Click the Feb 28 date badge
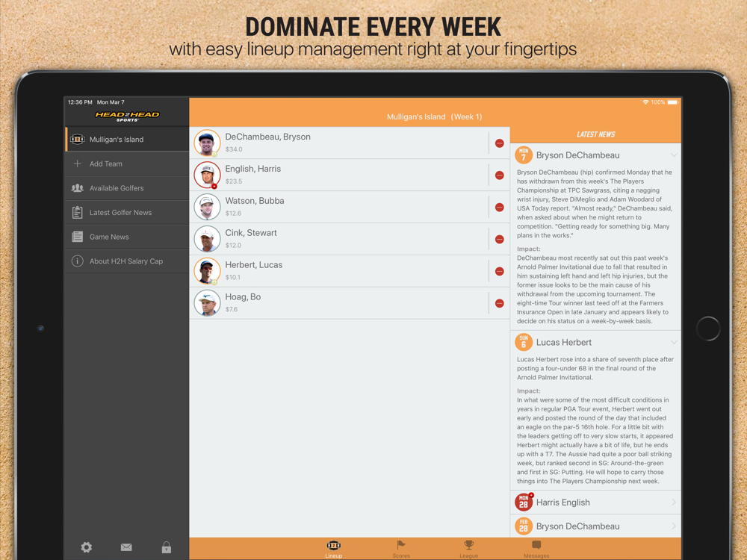 tap(524, 526)
